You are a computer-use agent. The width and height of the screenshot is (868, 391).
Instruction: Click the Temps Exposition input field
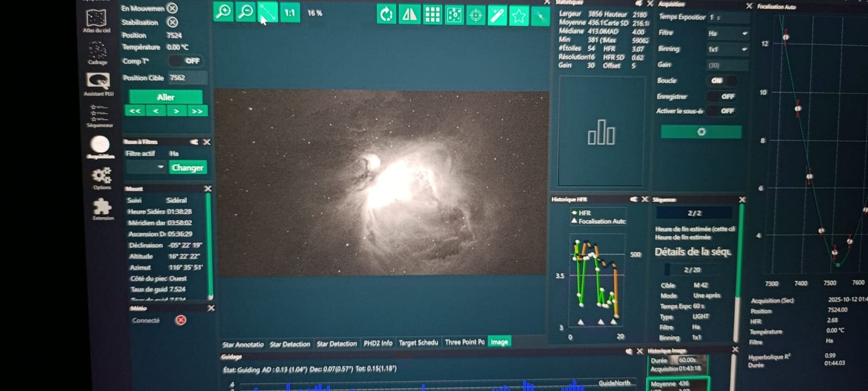point(728,17)
